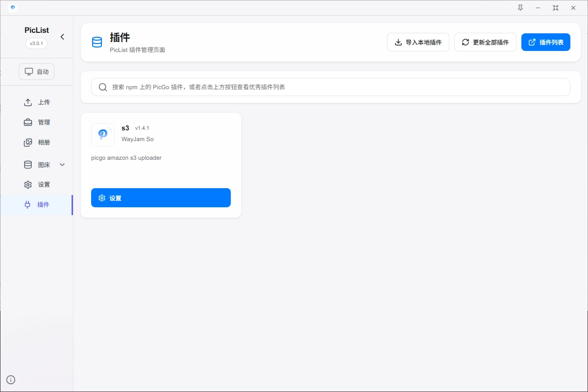The image size is (588, 392).
Task: Click 导入本地插件 import button
Action: [x=418, y=42]
